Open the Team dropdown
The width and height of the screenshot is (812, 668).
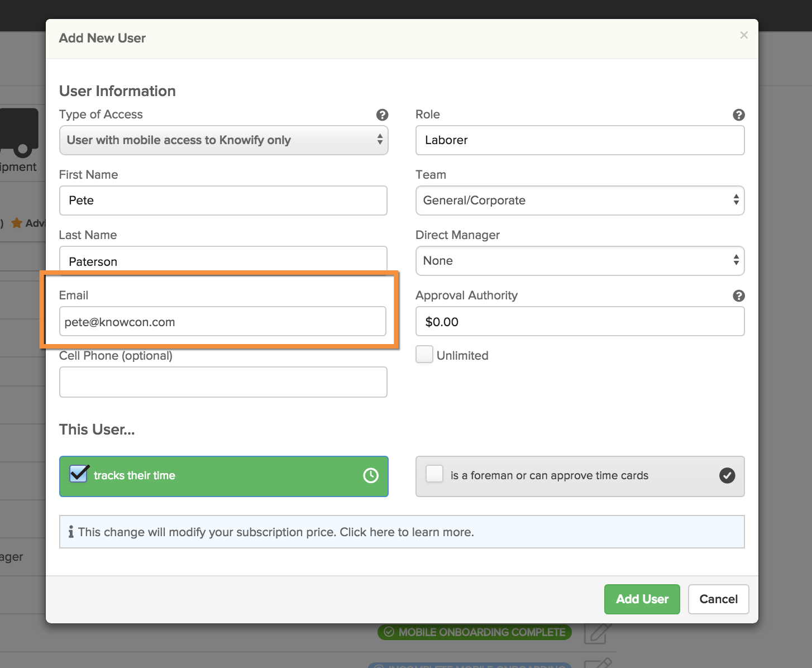[580, 201]
